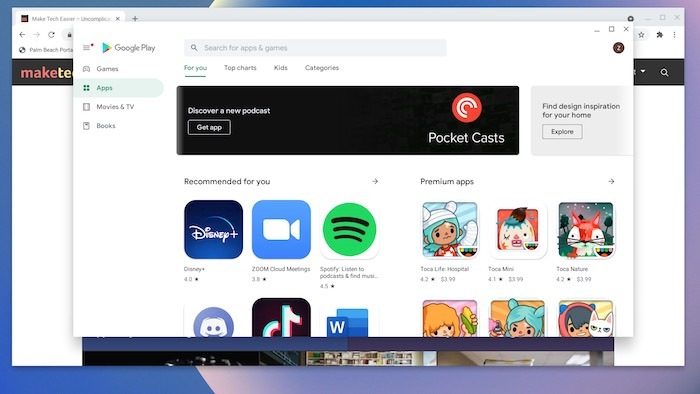Image resolution: width=700 pixels, height=394 pixels.
Task: Click the ZOOM Cloud Meetings title text
Action: coord(281,269)
